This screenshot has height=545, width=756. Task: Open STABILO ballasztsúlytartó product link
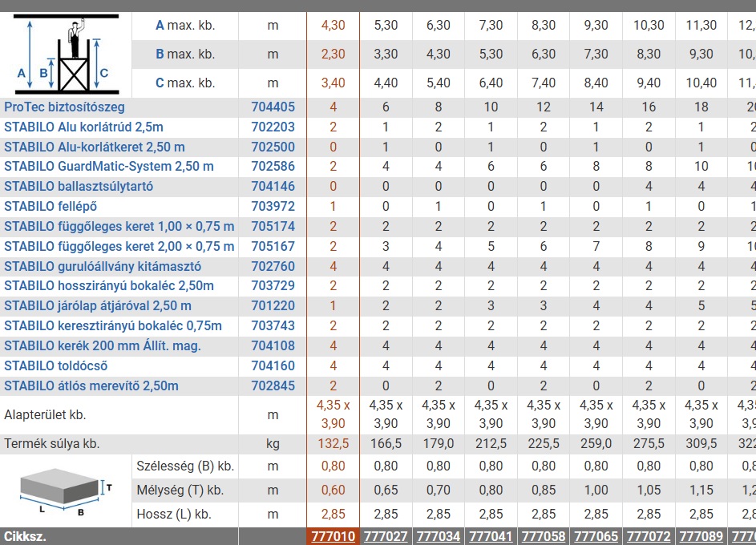pyautogui.click(x=79, y=187)
